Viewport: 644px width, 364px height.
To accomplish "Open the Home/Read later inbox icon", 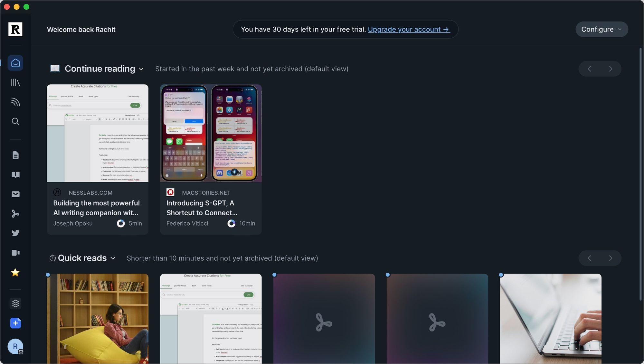I will tap(15, 62).
